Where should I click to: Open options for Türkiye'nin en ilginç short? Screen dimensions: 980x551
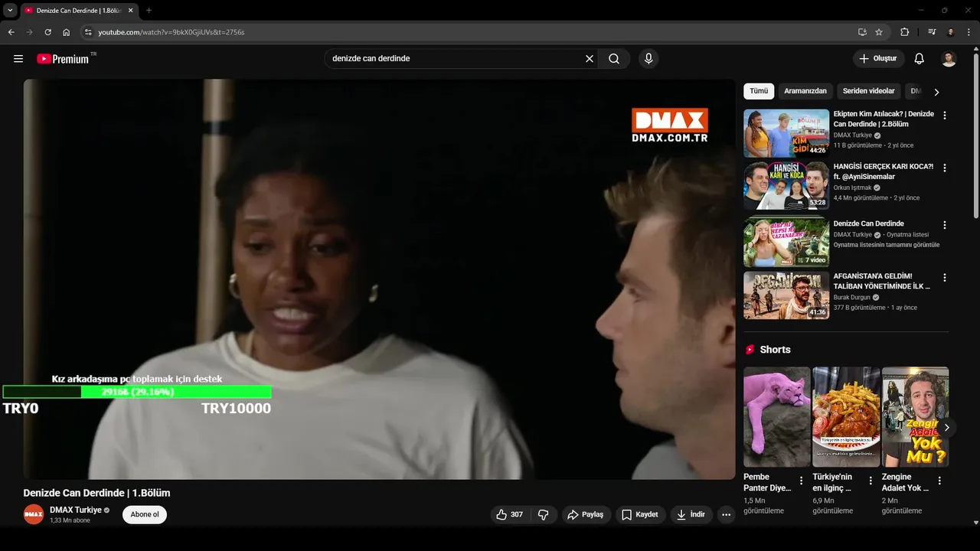(871, 481)
